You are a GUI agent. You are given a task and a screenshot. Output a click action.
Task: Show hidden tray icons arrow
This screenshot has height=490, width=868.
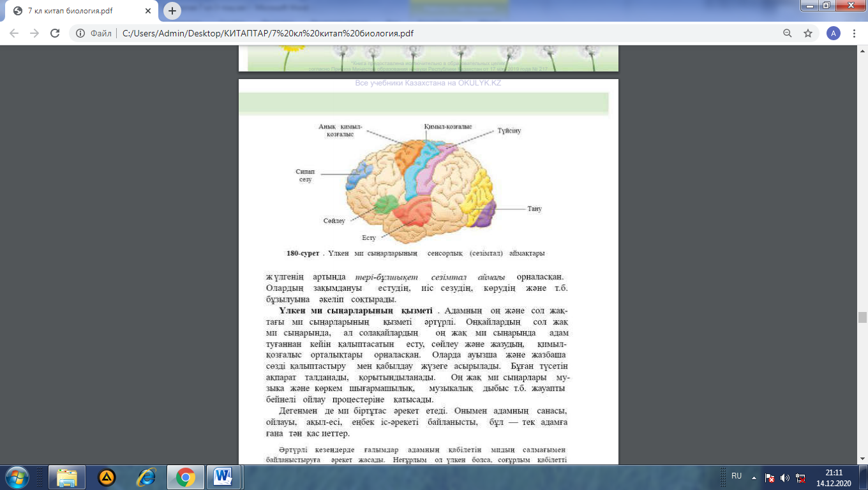pos(754,477)
